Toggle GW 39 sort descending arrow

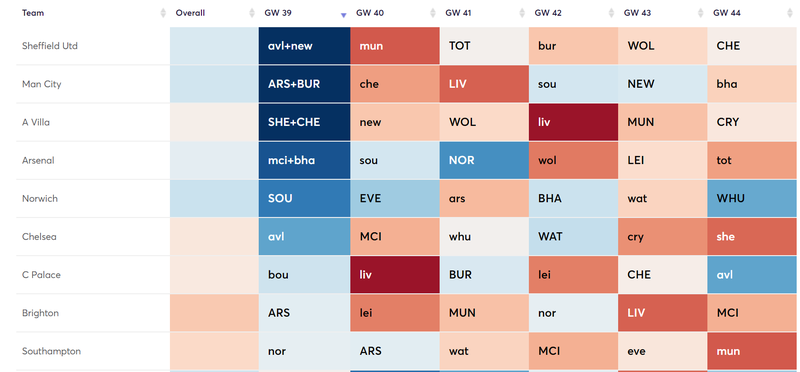tap(343, 15)
